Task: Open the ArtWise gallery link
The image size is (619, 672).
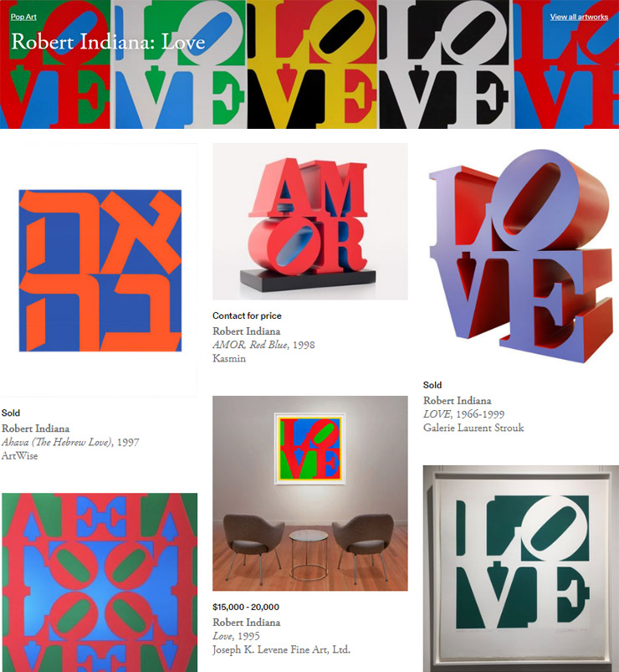Action: point(20,455)
